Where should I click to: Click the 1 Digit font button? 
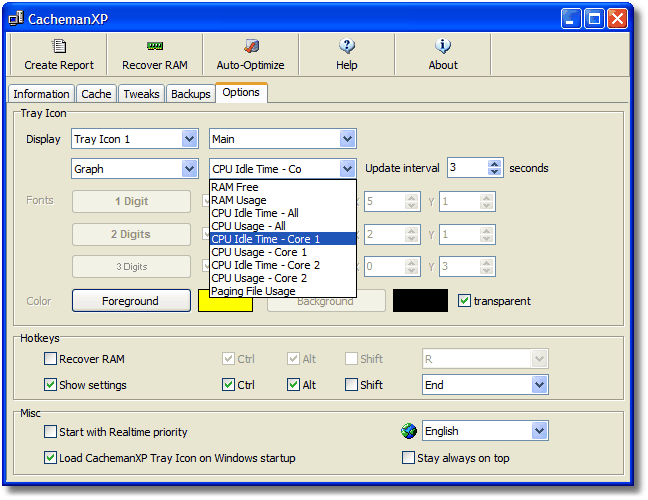click(131, 201)
